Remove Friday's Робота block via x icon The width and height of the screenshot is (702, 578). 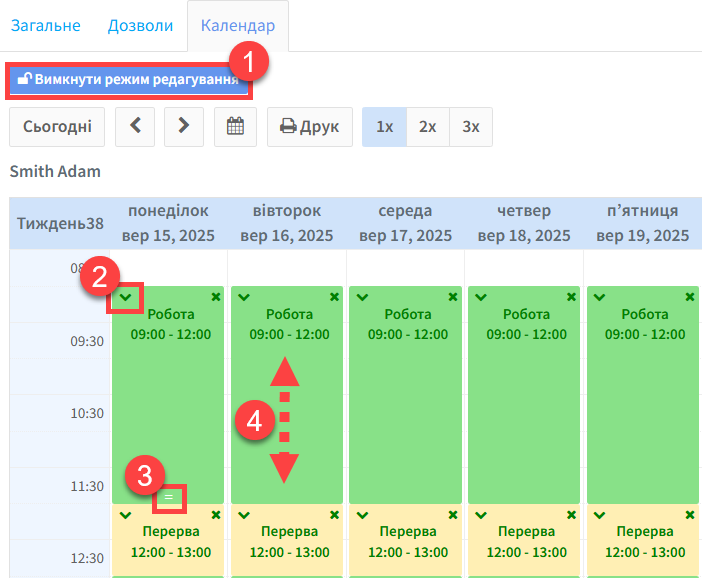[x=690, y=297]
